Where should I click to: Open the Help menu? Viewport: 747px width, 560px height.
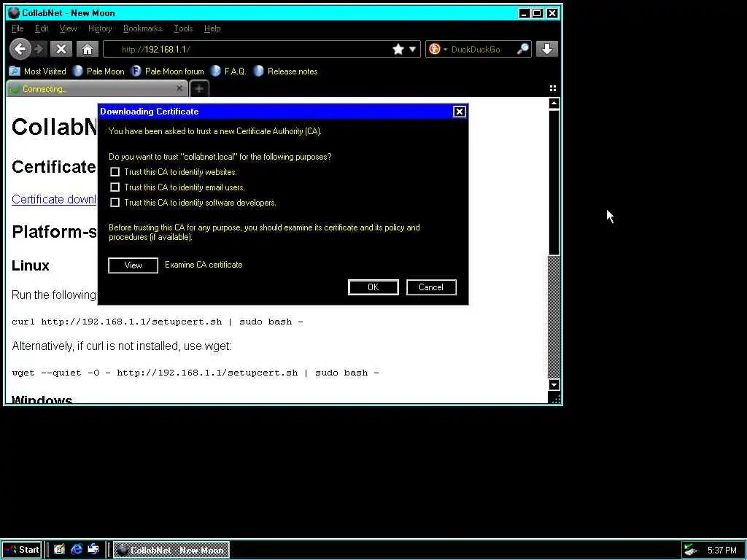point(212,28)
